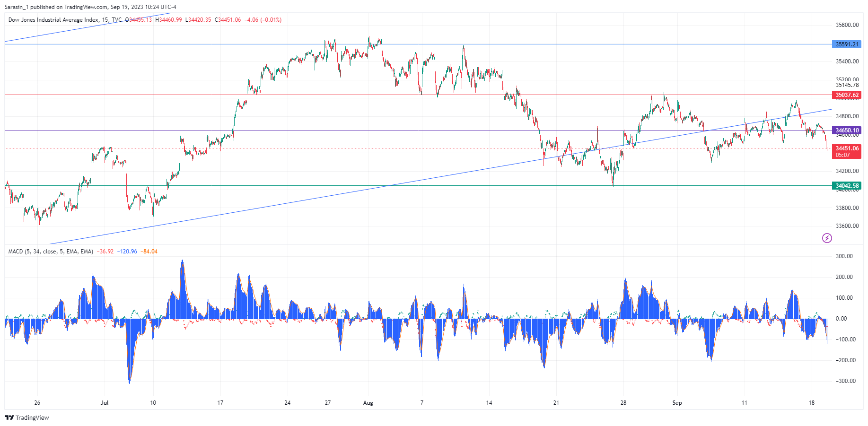Click the 33800.00 price axis tick
The image size is (868, 426).
[847, 208]
